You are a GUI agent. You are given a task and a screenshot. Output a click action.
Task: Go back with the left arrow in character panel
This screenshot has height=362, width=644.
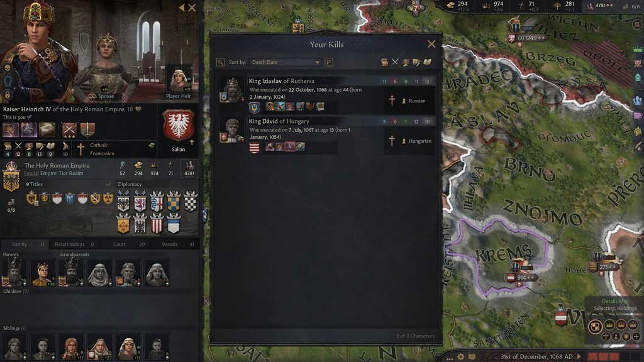(x=182, y=8)
